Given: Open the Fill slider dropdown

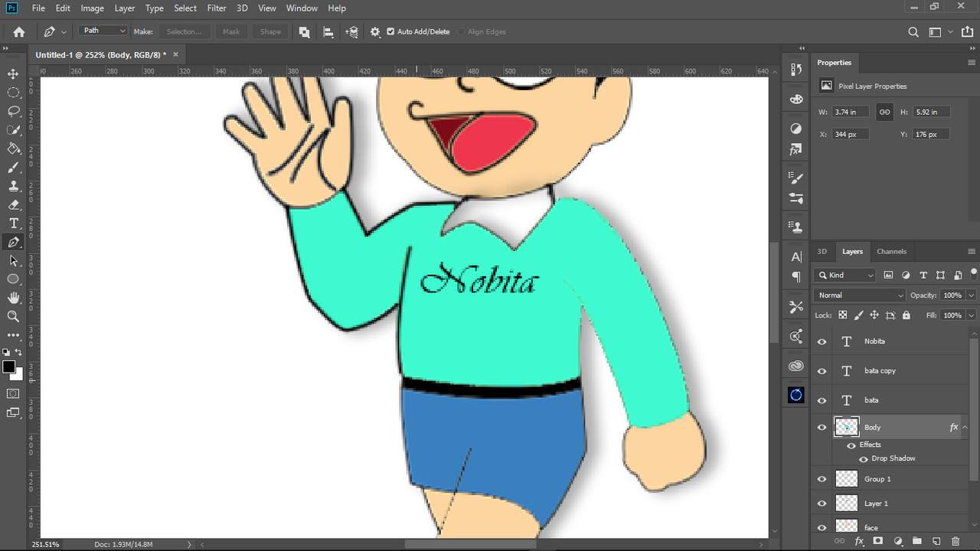Looking at the screenshot, I should [972, 315].
